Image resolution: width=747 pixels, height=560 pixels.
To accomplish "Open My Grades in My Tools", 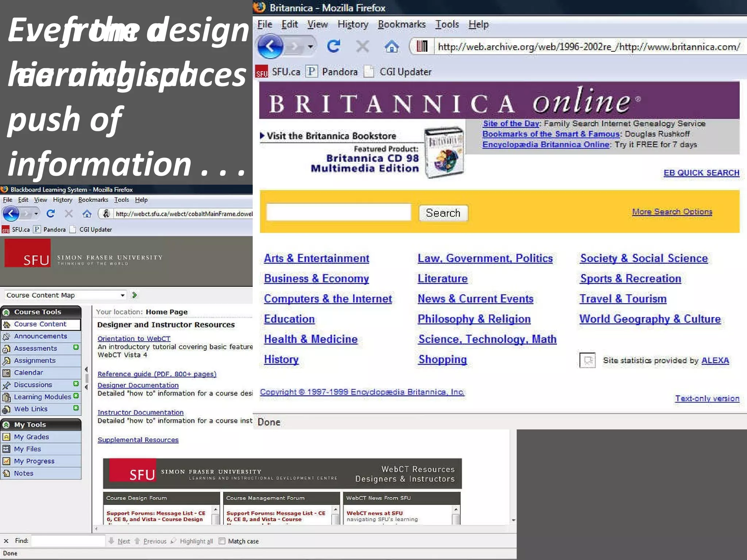I will pyautogui.click(x=41, y=437).
